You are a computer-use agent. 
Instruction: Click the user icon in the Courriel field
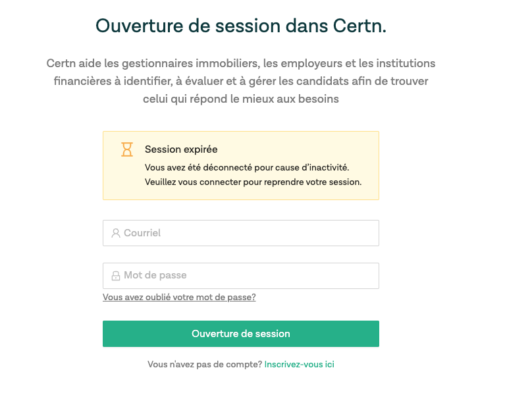116,233
